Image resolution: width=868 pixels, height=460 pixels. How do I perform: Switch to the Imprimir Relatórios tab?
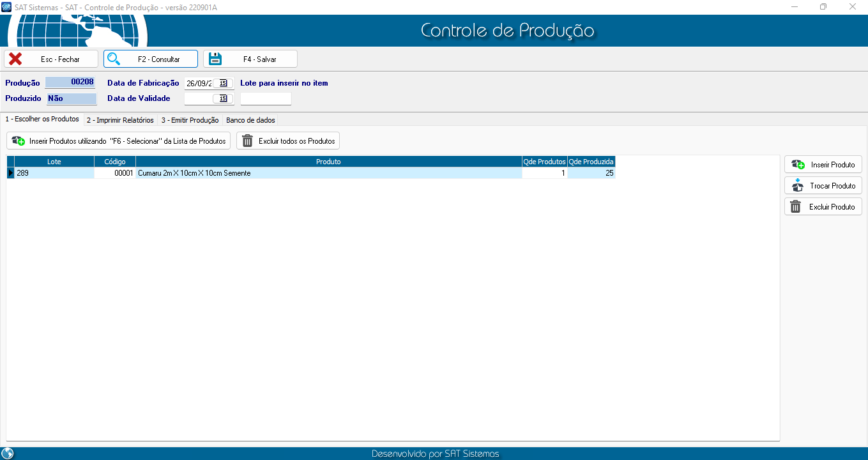pyautogui.click(x=120, y=120)
